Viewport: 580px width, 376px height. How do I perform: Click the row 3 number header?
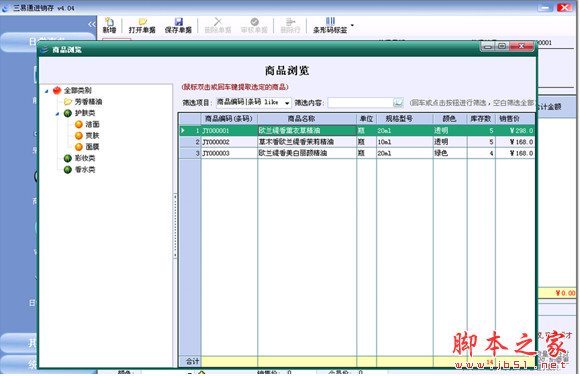[x=190, y=153]
